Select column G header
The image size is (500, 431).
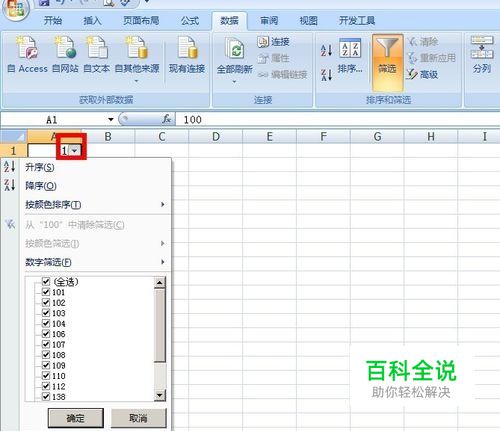377,137
